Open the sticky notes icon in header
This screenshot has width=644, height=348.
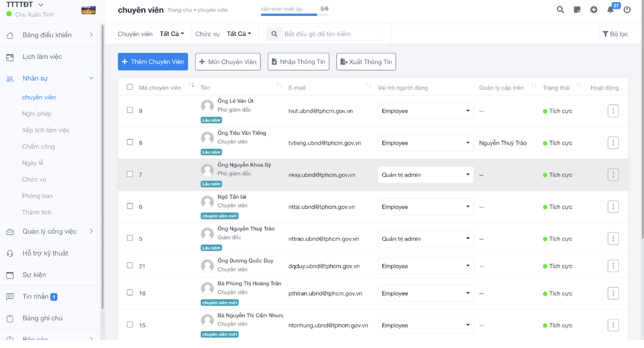[x=577, y=10]
